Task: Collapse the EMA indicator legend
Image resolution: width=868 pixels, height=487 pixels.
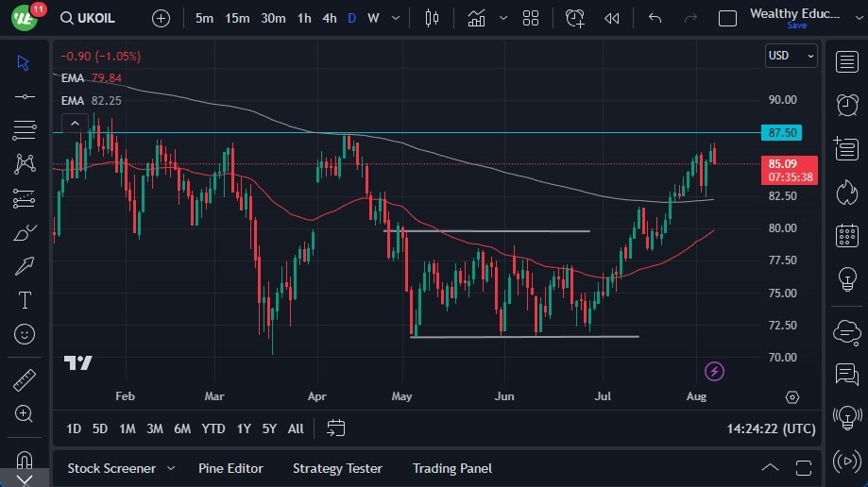Action: [x=73, y=124]
